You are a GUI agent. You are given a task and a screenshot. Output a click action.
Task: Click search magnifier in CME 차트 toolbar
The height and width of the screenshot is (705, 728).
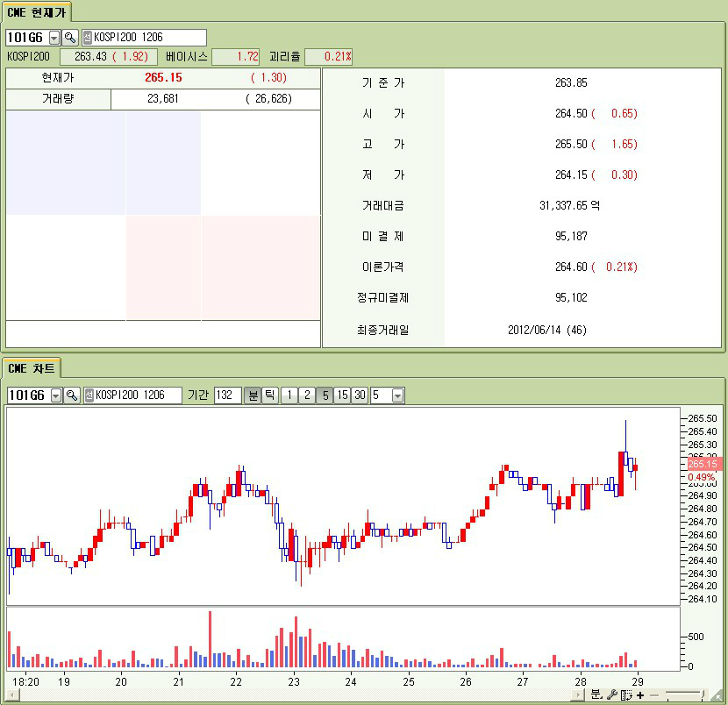click(x=72, y=395)
